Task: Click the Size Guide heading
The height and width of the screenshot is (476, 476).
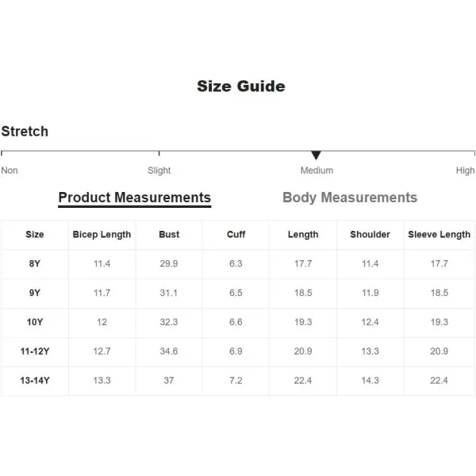Action: tap(241, 86)
